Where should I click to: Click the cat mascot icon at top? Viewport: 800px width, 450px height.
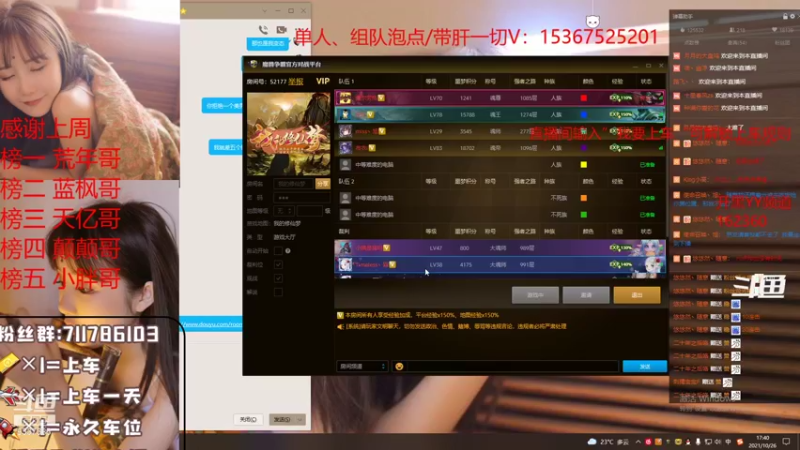click(592, 21)
